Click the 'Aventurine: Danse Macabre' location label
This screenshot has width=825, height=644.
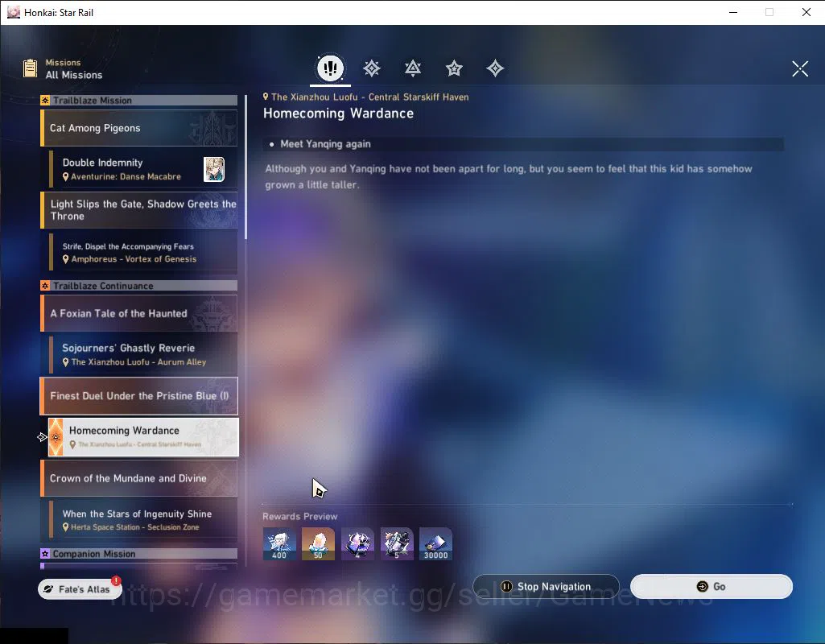point(126,177)
